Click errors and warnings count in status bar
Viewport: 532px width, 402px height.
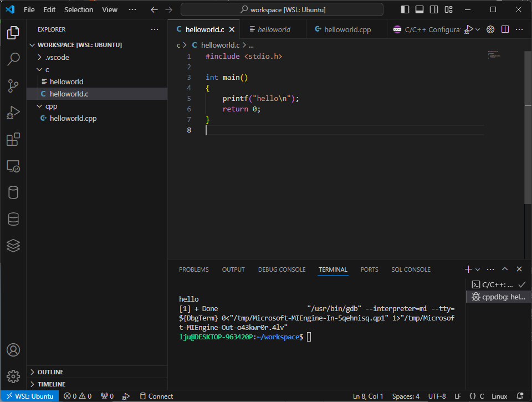coord(78,396)
